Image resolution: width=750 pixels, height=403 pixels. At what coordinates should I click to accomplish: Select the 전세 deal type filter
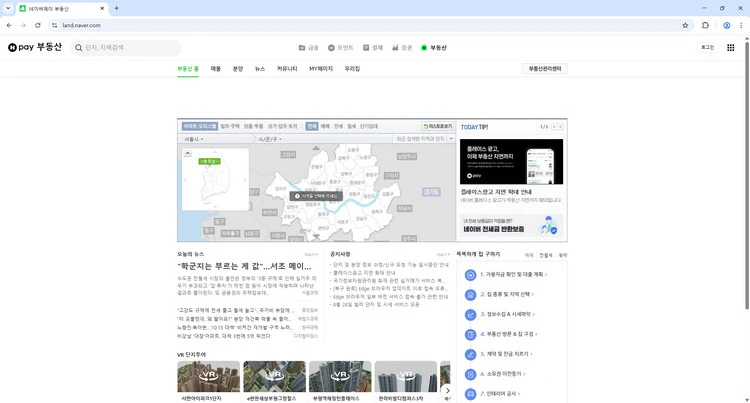tap(338, 127)
